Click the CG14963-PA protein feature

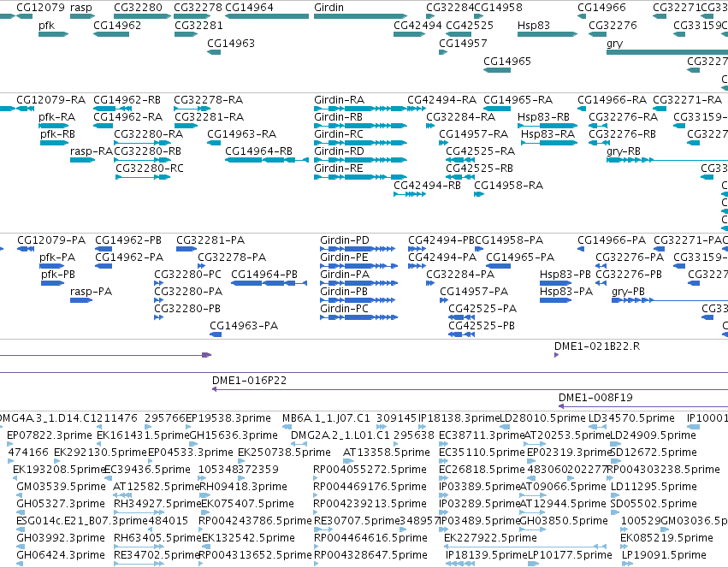[x=216, y=334]
